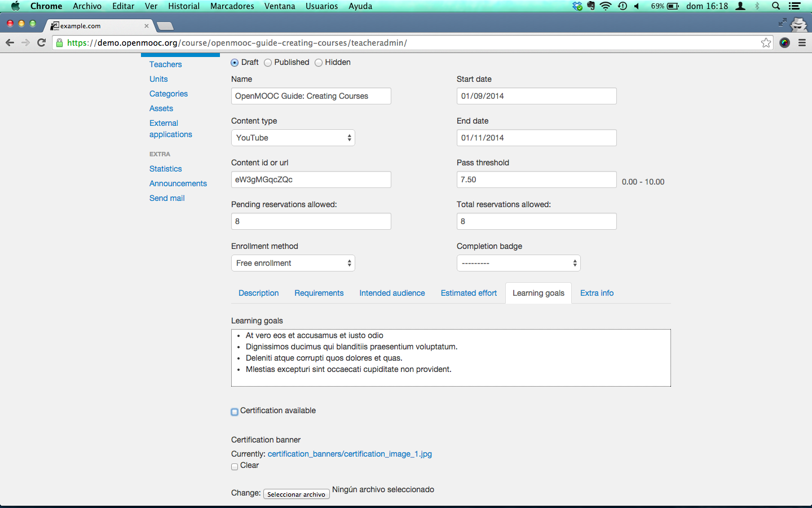
Task: Open the Statistics sidebar link
Action: [x=166, y=169]
